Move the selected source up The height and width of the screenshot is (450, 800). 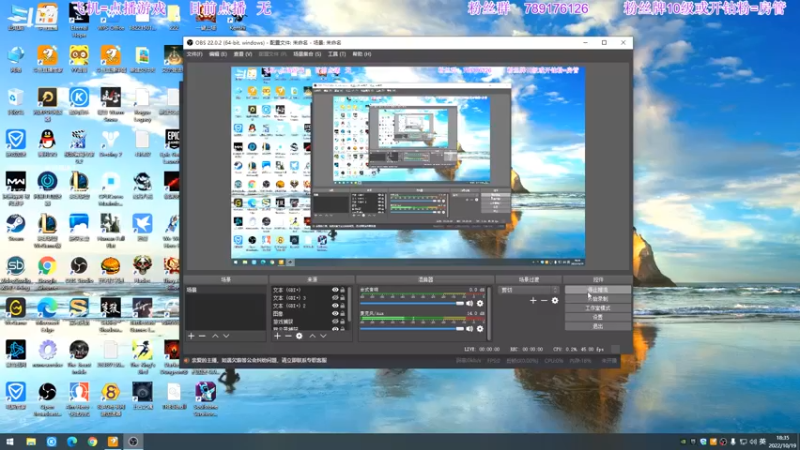coord(312,336)
